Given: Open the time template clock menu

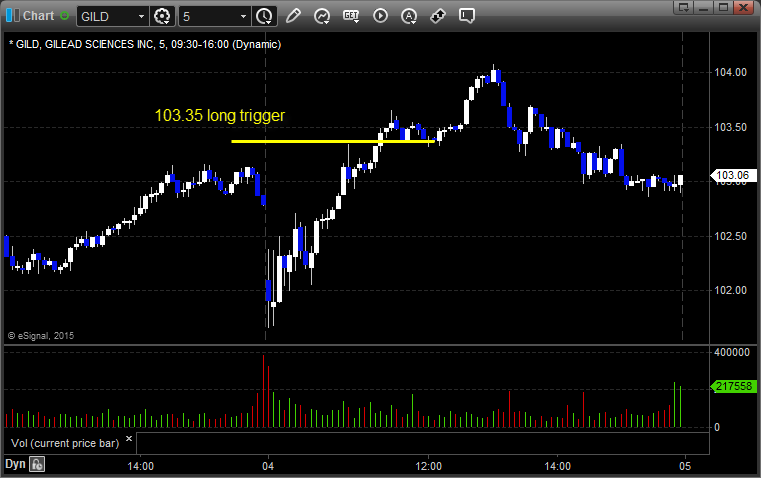Looking at the screenshot, I should pos(265,16).
